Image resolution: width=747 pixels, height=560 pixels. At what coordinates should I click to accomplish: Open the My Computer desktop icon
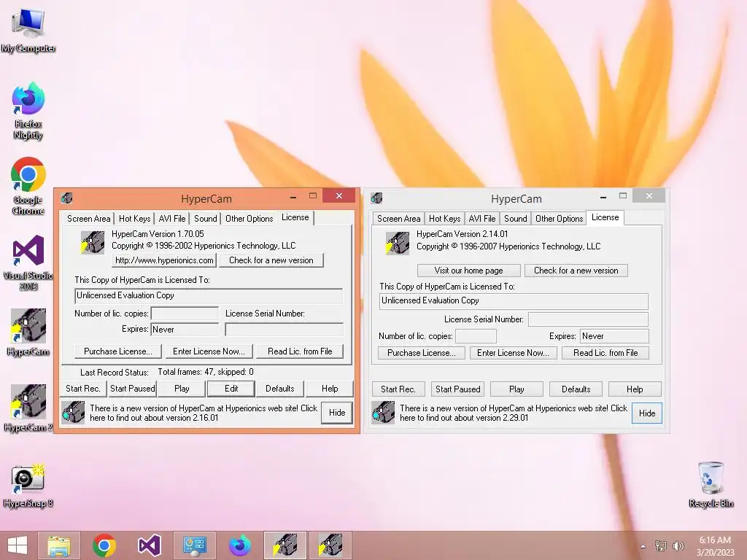pos(28,29)
